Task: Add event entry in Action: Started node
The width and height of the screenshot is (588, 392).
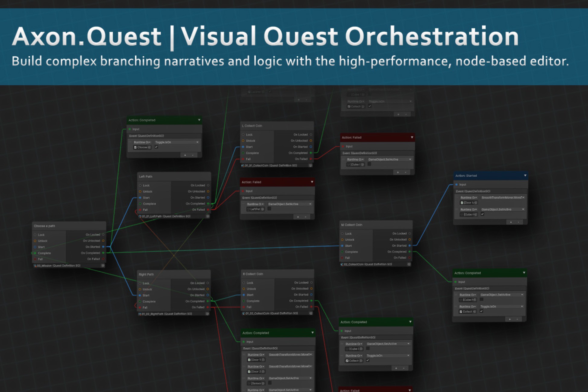Action: click(x=511, y=222)
